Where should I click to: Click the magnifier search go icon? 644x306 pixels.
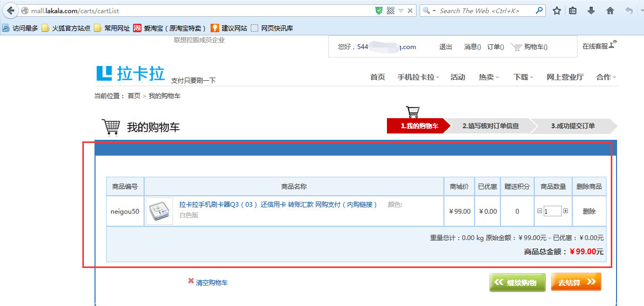coord(539,10)
